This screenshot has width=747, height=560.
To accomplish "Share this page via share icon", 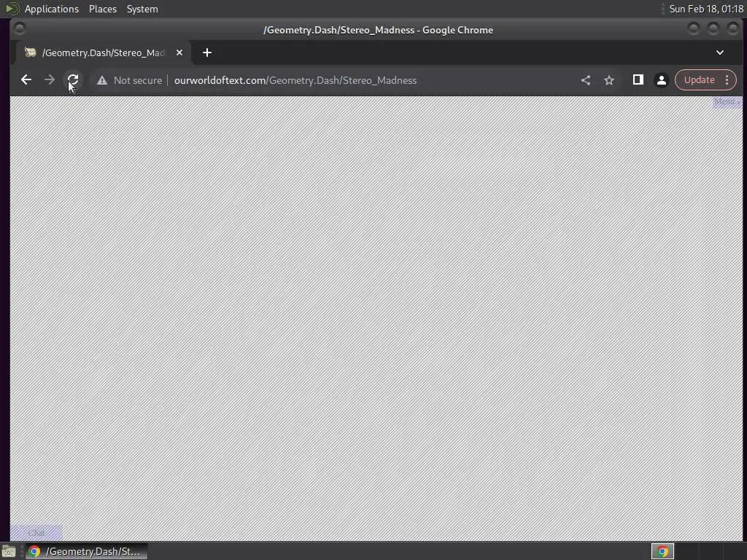I will (x=586, y=80).
